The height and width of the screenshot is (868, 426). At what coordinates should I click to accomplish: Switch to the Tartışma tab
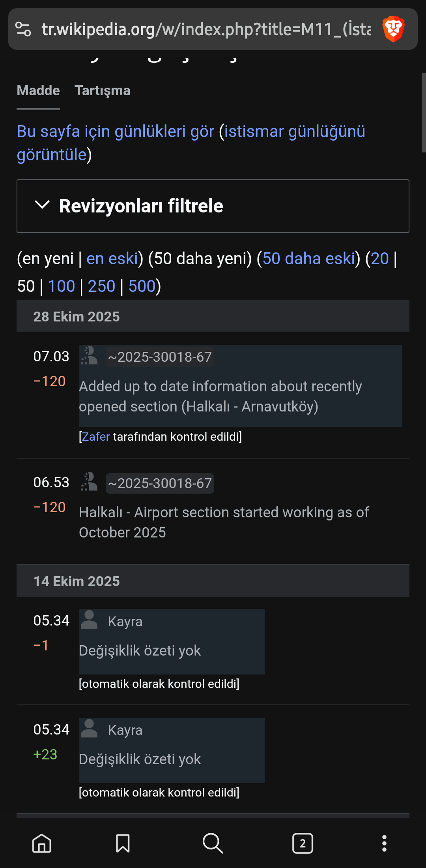click(103, 90)
